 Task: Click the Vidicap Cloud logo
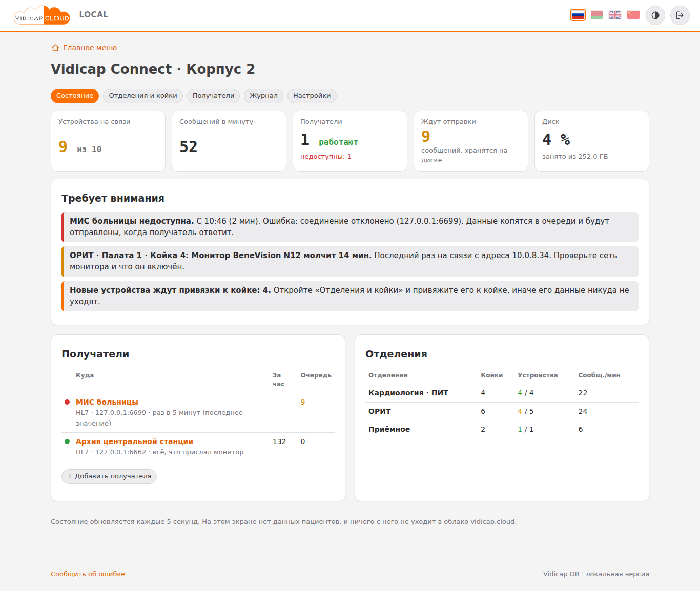coord(42,15)
